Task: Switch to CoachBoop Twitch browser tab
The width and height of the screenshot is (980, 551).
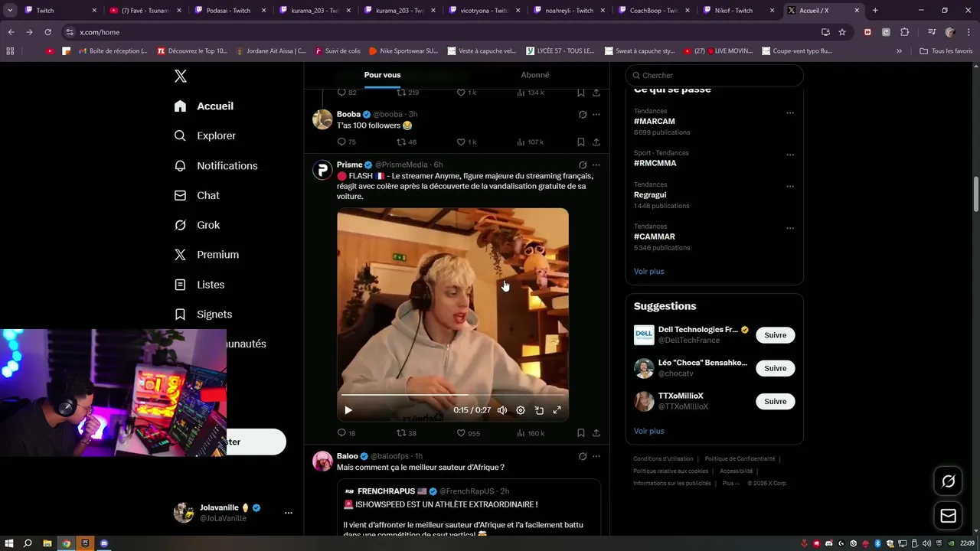Action: pos(653,10)
